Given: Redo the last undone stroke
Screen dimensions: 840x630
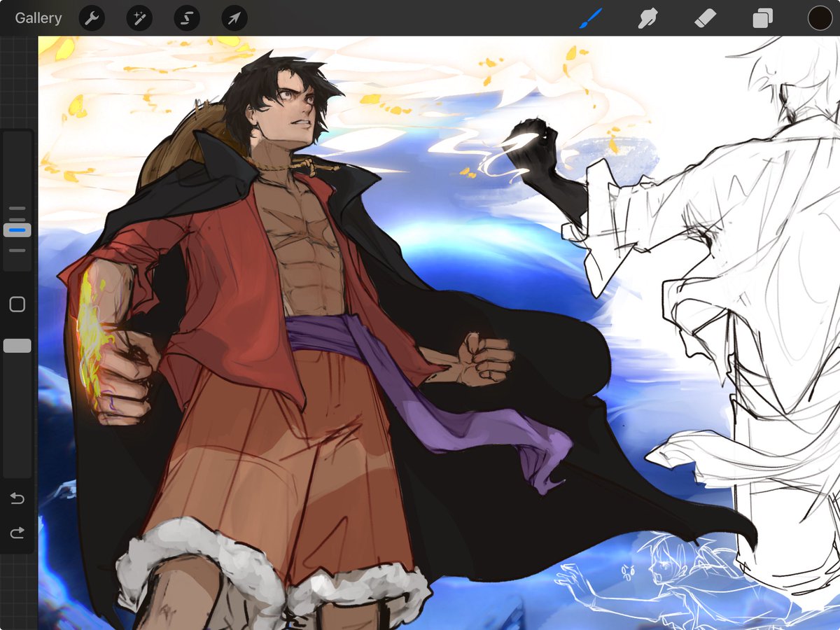Looking at the screenshot, I should tap(17, 533).
